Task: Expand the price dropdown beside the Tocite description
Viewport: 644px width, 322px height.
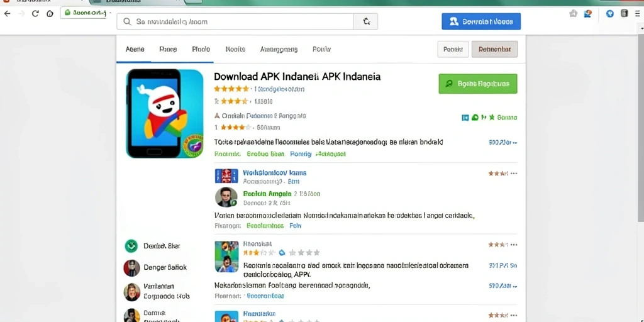Action: (502, 143)
